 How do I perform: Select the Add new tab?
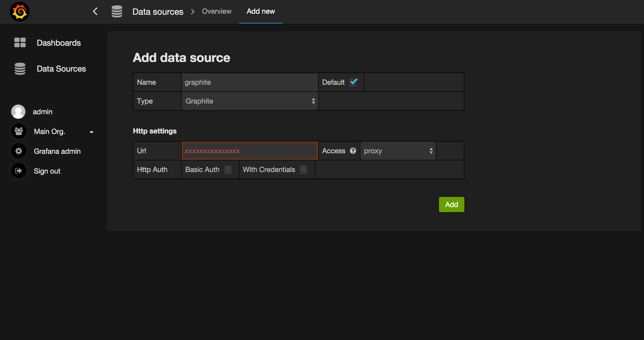[x=261, y=11]
